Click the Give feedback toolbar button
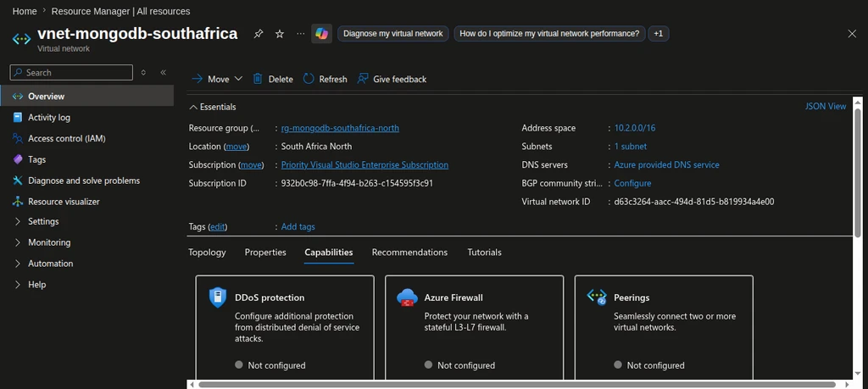This screenshot has width=868, height=389. tap(392, 79)
